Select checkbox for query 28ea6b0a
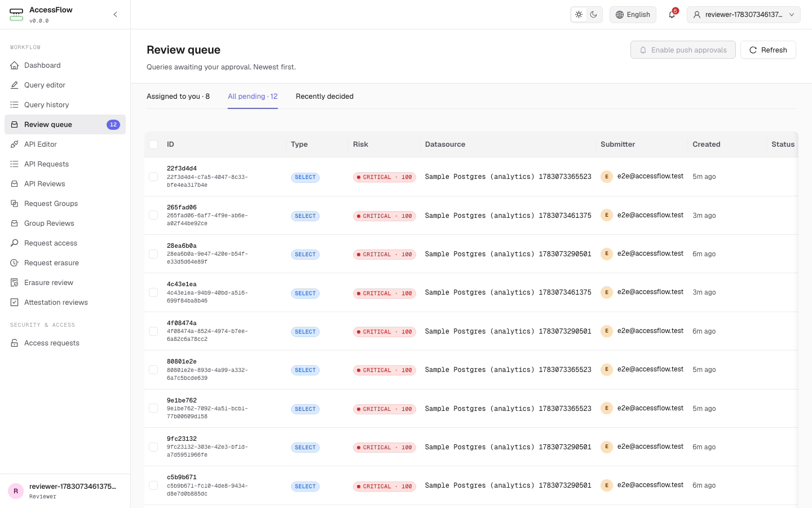Image resolution: width=812 pixels, height=508 pixels. click(153, 254)
